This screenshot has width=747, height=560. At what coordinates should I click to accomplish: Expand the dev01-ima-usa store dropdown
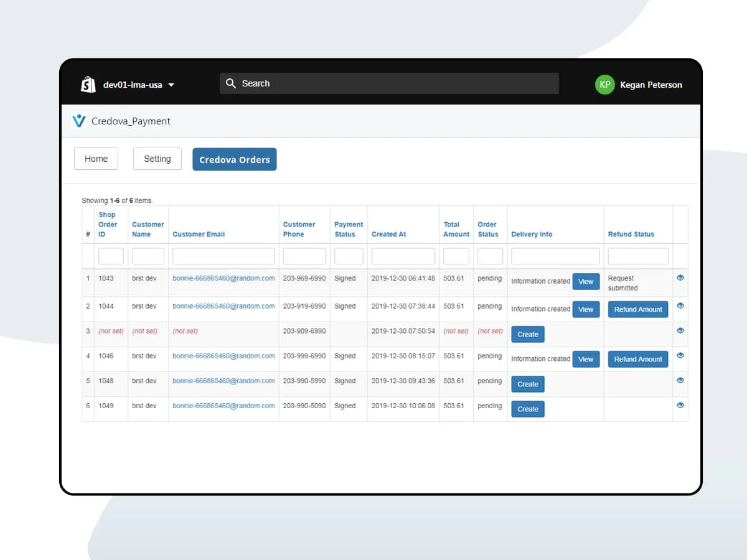139,85
